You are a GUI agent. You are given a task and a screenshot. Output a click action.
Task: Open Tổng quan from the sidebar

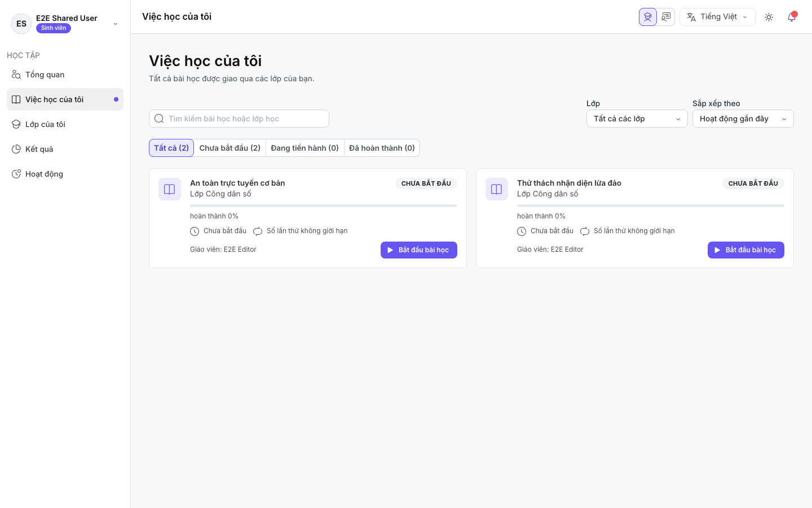click(x=65, y=75)
